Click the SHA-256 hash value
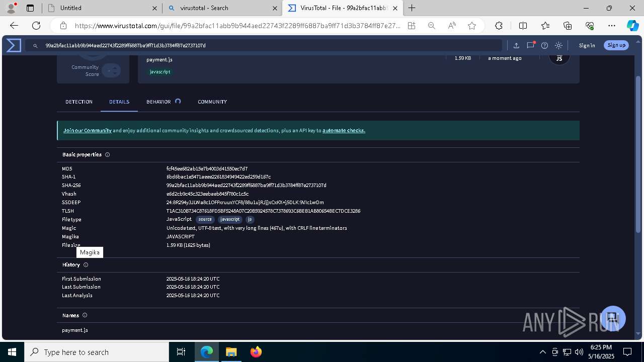Screen dimensions: 644x362 (x=247, y=186)
